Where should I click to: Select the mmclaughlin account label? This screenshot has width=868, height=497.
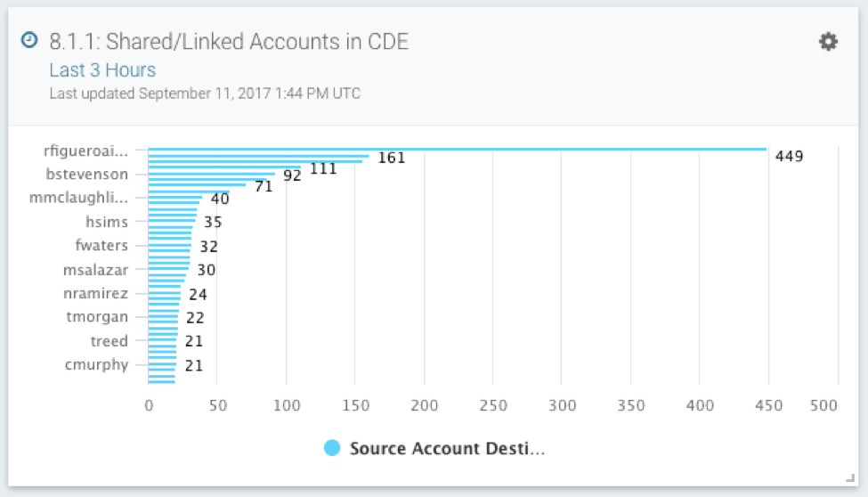tap(79, 198)
